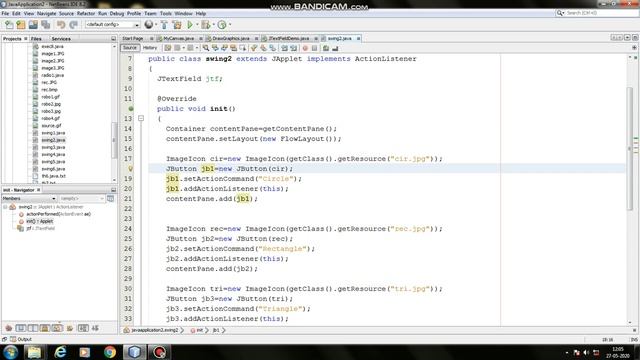Switch to the Services panel tab

pos(61,39)
